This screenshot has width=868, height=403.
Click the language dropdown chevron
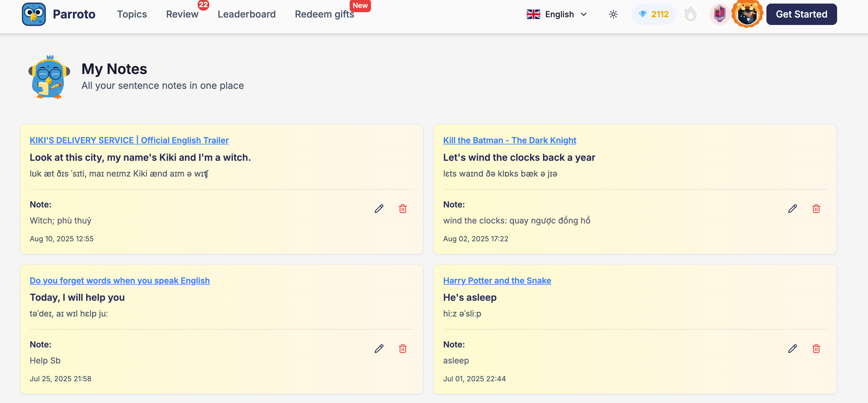coord(584,14)
